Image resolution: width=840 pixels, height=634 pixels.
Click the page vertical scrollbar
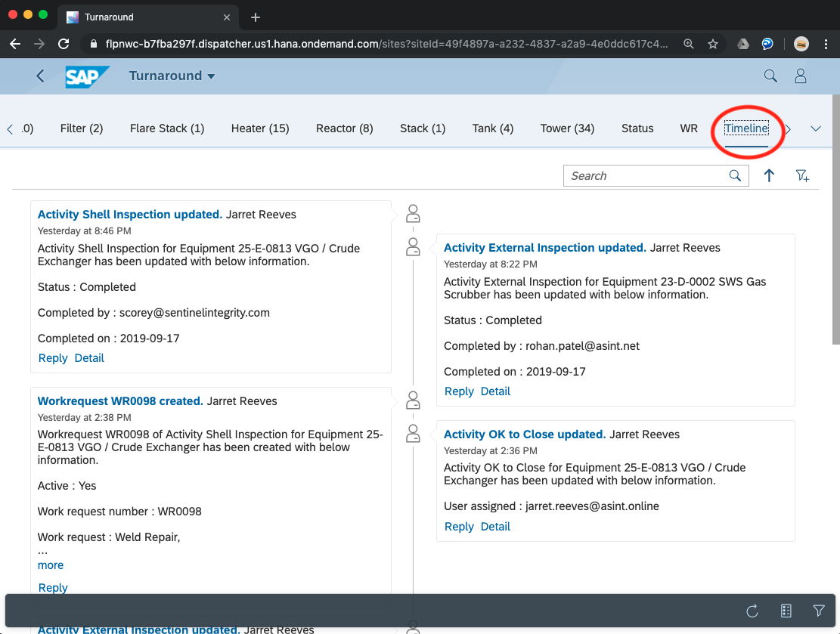tap(835, 220)
